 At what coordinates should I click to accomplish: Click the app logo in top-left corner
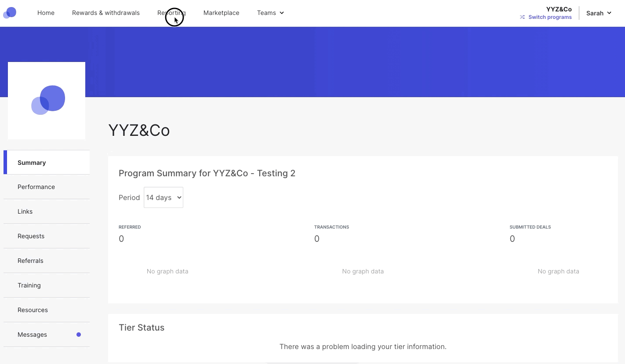10,13
